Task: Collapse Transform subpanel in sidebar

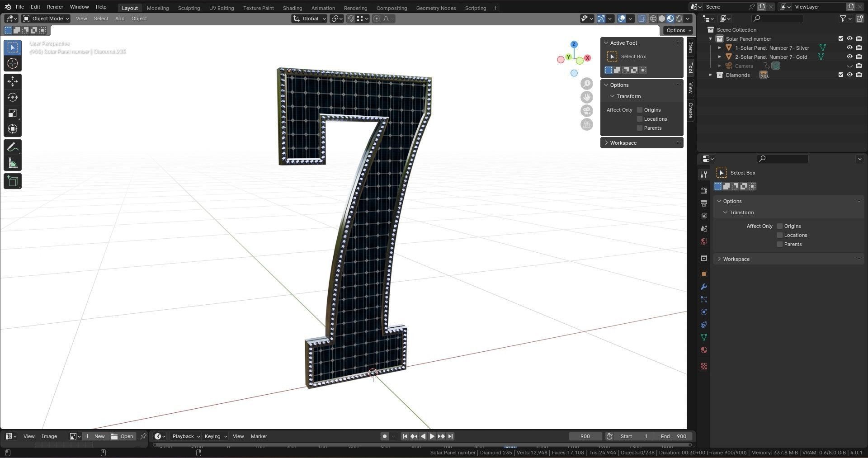Action: 613,96
